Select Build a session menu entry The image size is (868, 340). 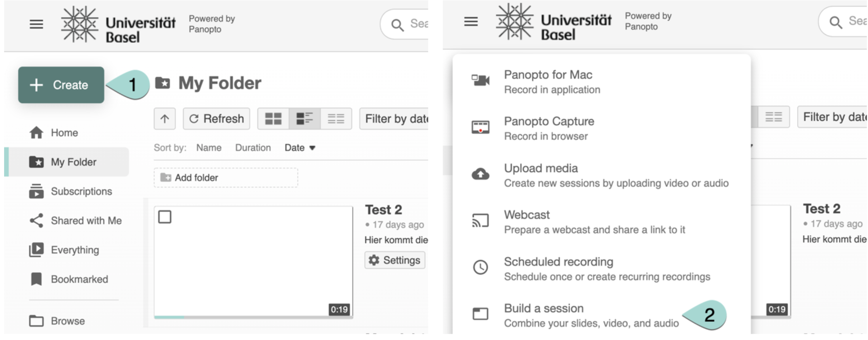(544, 315)
